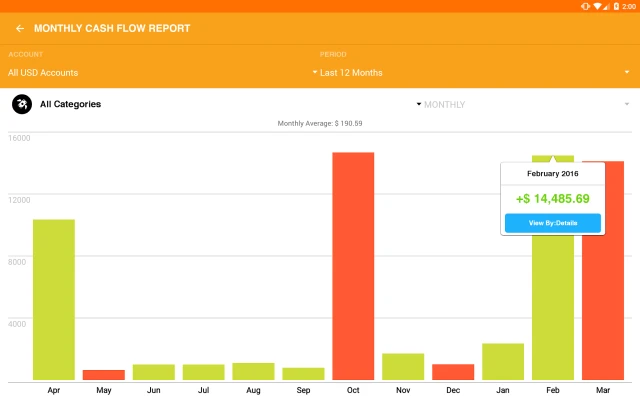Screen dimensions: 640x400
Task: Tap the Jun axis label
Action: coord(153,390)
